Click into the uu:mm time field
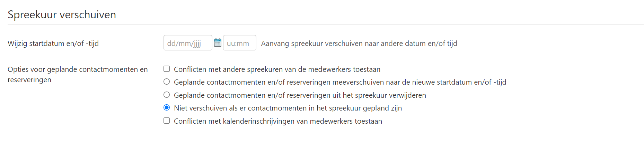The height and width of the screenshot is (143, 644). coord(239,43)
